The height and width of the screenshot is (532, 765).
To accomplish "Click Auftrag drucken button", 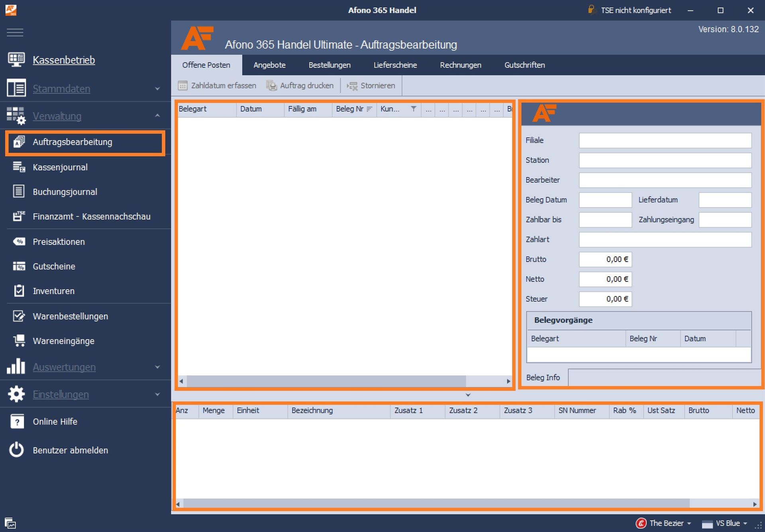I will [300, 86].
